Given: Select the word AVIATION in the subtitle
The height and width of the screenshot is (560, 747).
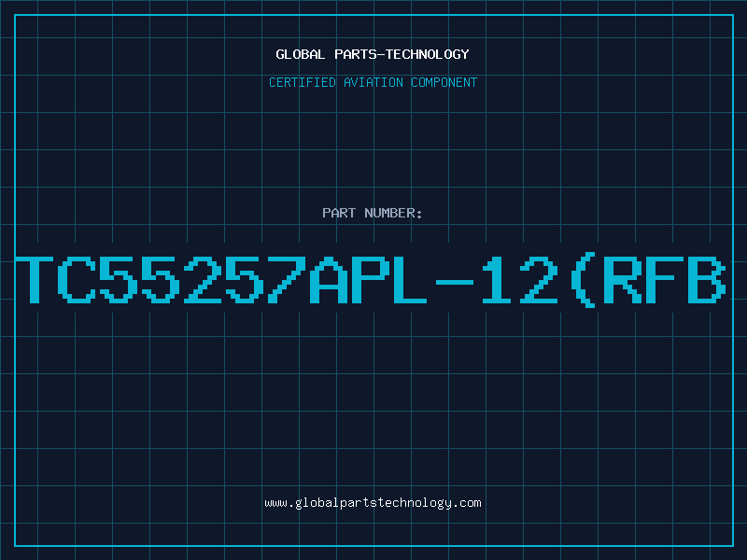Looking at the screenshot, I should [373, 82].
